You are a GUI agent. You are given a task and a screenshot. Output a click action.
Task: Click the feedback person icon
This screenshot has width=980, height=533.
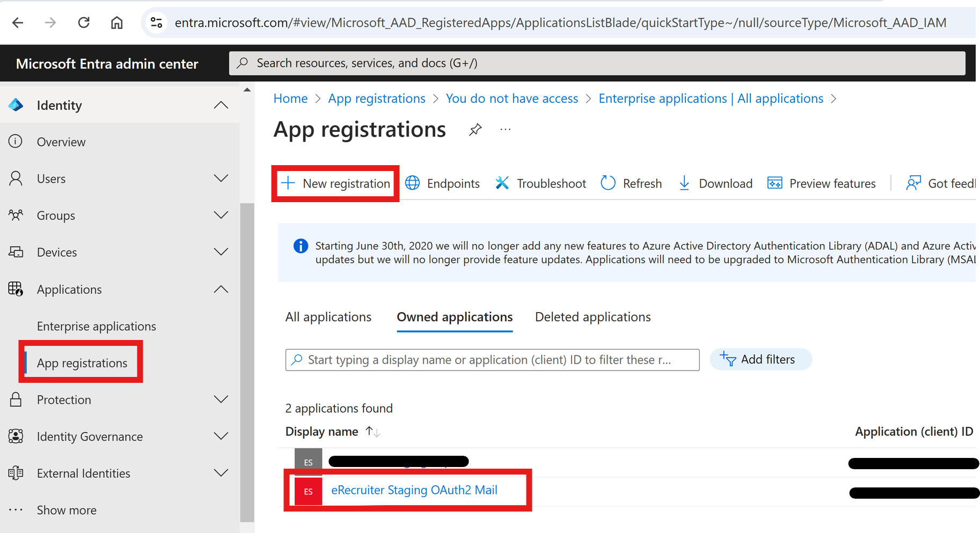pyautogui.click(x=913, y=183)
